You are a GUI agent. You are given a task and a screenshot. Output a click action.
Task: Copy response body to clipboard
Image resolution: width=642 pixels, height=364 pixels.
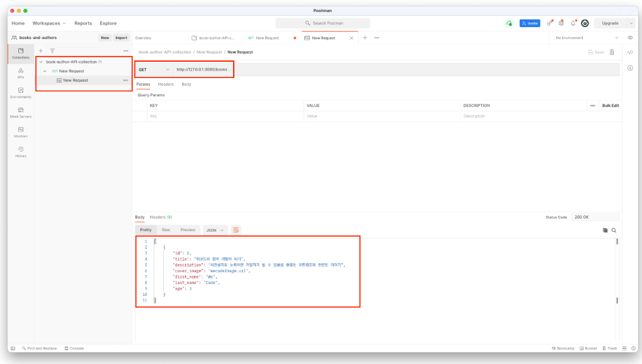tap(605, 230)
